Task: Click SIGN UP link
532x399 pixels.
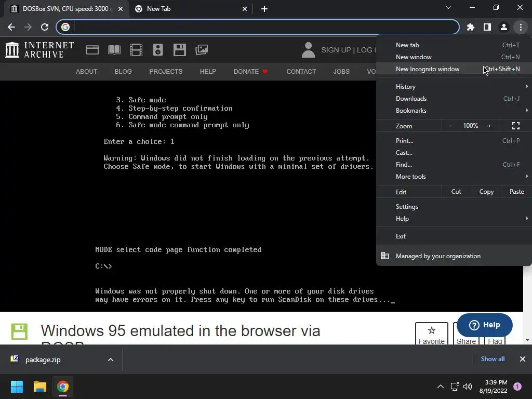Action: tap(336, 50)
